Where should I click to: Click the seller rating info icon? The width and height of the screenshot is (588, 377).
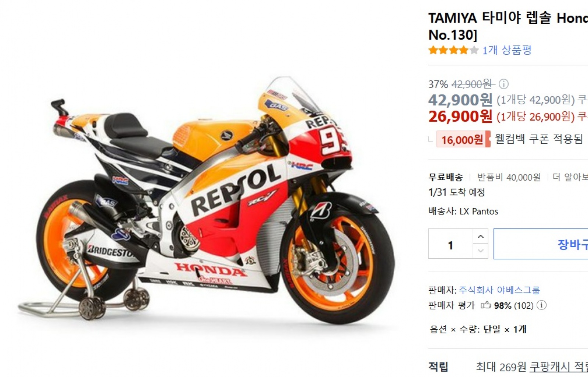[542, 305]
